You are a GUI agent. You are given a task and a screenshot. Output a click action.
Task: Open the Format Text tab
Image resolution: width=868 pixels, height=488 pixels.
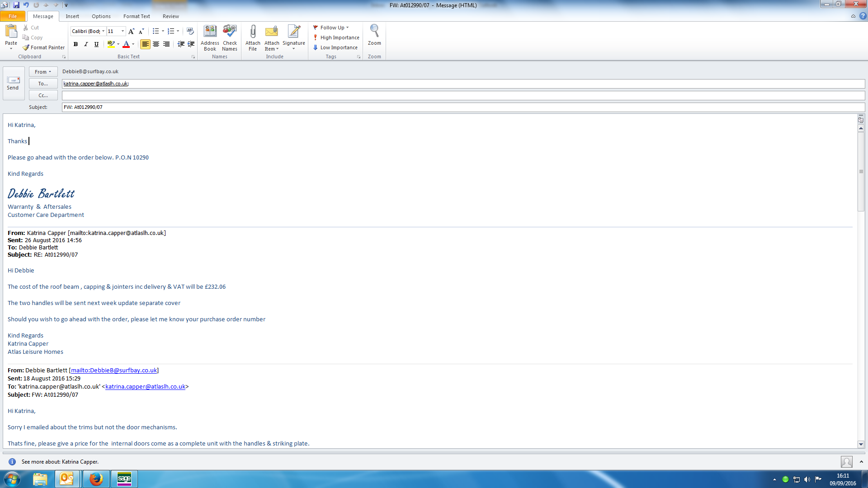tap(137, 16)
